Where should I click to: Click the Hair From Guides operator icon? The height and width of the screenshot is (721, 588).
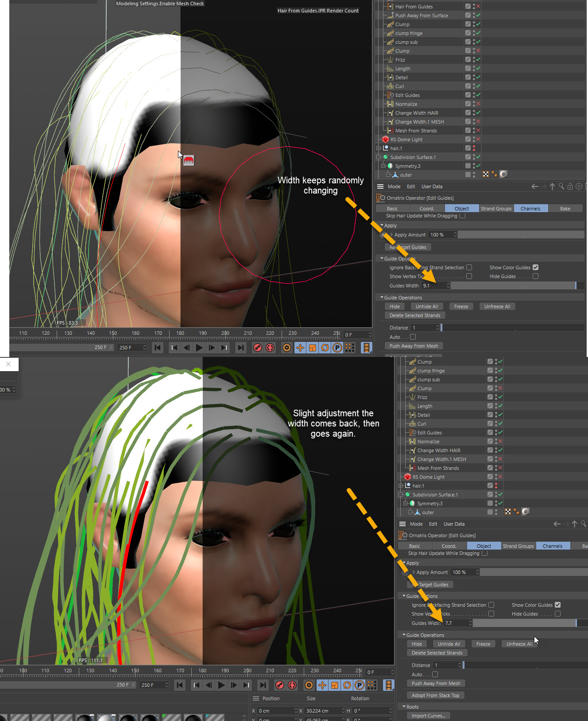[390, 7]
